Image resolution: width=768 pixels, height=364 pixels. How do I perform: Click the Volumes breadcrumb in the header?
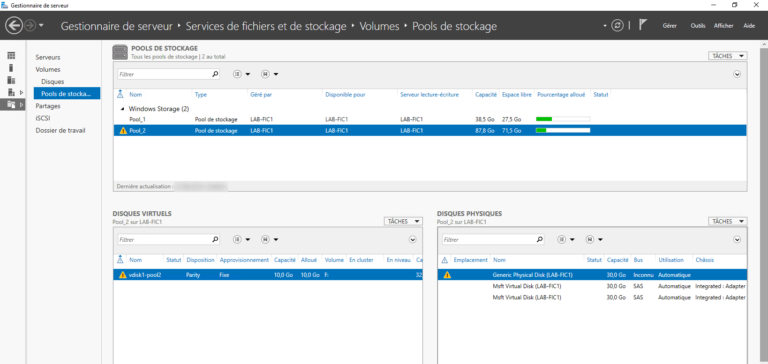pyautogui.click(x=380, y=26)
